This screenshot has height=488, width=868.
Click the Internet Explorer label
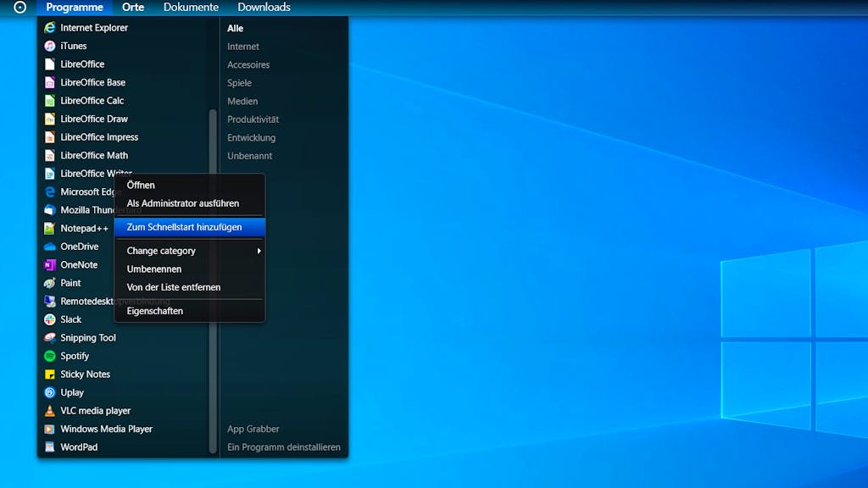click(94, 28)
